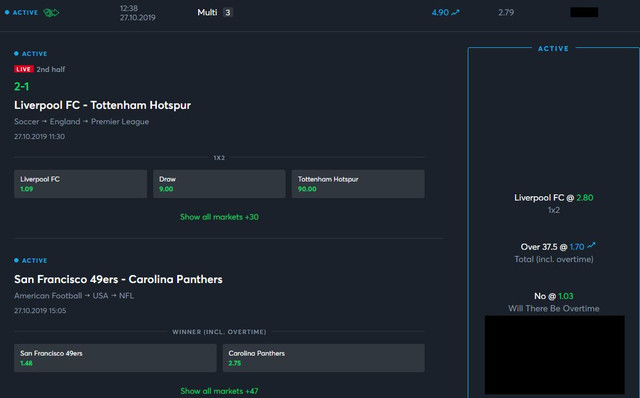Viewport: 640px width, 398px height.
Task: Open Liverpool FC - Tottenham Hotspur match
Action: [x=102, y=105]
